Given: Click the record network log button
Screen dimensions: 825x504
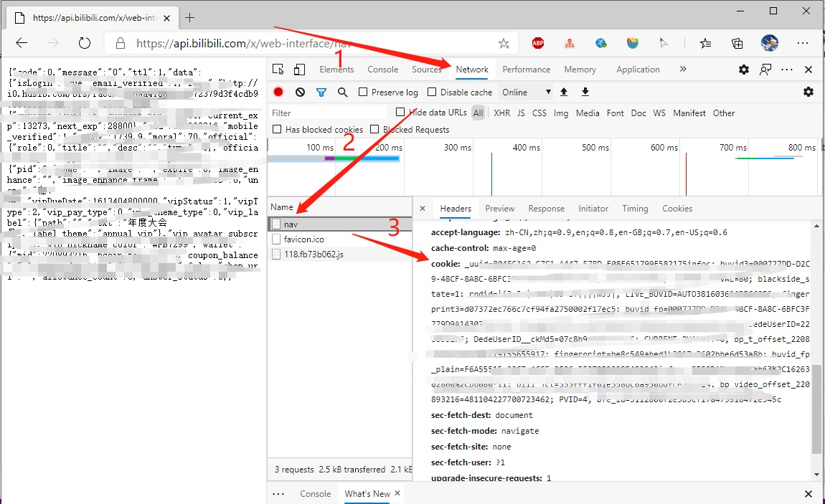Looking at the screenshot, I should pyautogui.click(x=278, y=92).
